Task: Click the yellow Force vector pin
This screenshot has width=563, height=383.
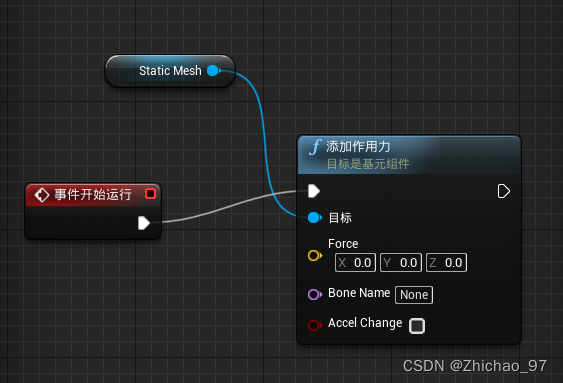Action: [x=315, y=256]
